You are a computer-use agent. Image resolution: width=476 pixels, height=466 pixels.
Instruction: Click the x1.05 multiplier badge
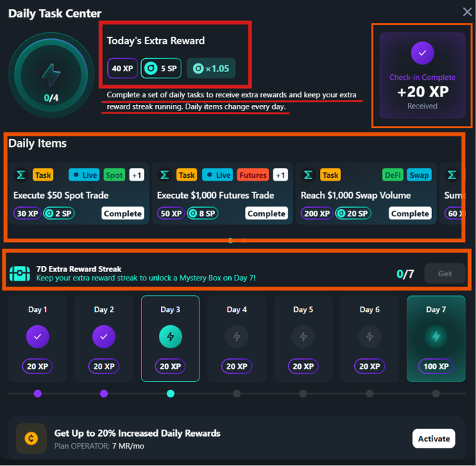pos(211,69)
